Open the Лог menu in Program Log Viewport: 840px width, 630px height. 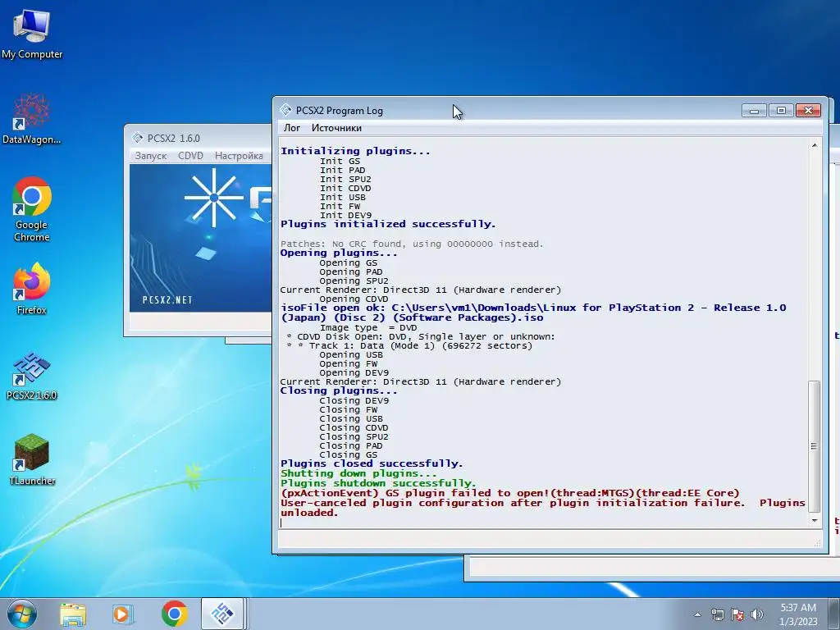tap(292, 127)
